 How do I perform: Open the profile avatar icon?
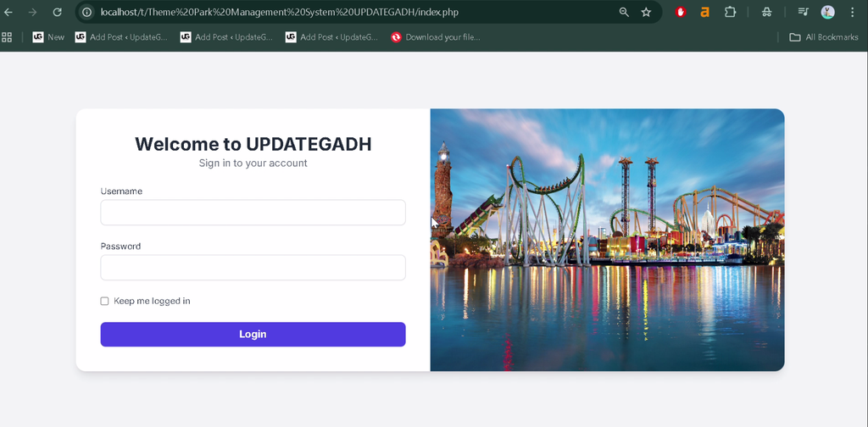click(x=827, y=12)
